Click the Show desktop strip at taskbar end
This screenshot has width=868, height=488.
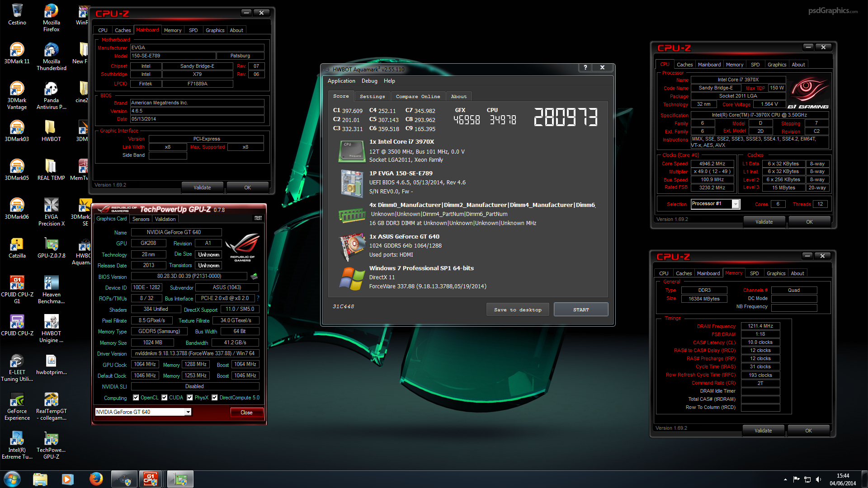pos(864,479)
